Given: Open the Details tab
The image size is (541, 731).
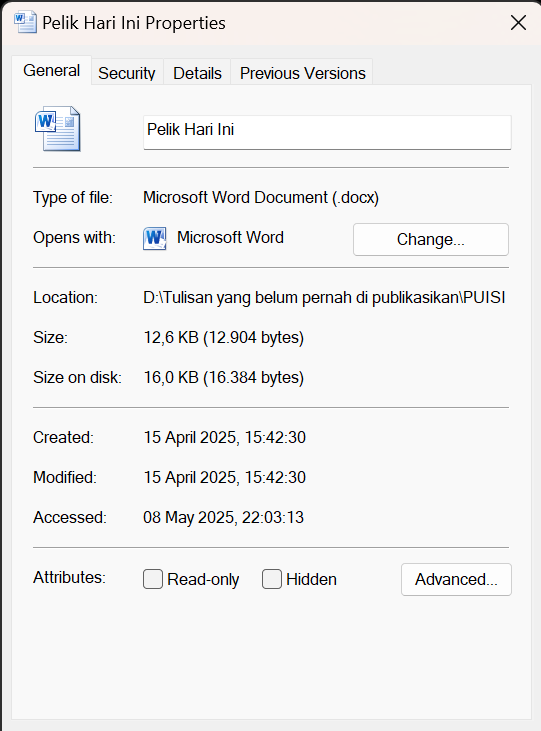Looking at the screenshot, I should point(197,73).
